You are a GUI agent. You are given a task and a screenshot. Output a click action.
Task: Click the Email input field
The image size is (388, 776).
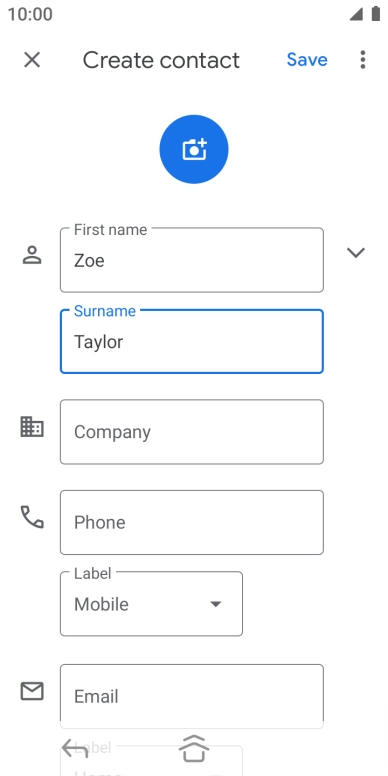pos(192,696)
